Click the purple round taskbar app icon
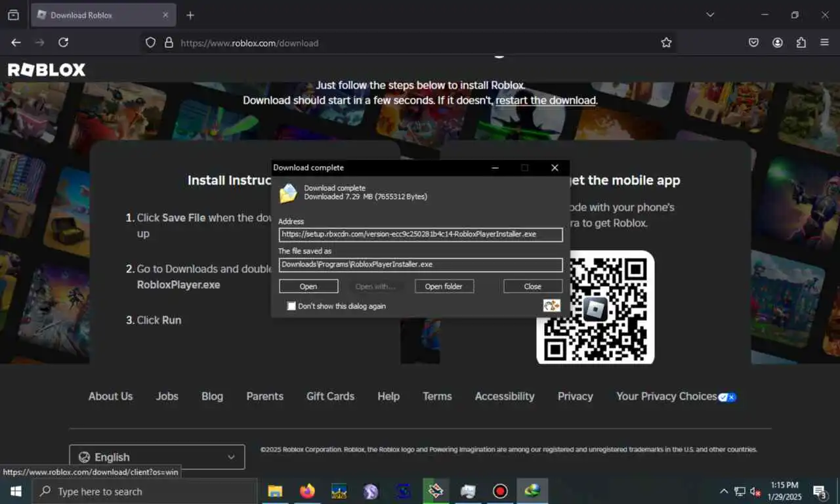The image size is (840, 504). coord(371,492)
